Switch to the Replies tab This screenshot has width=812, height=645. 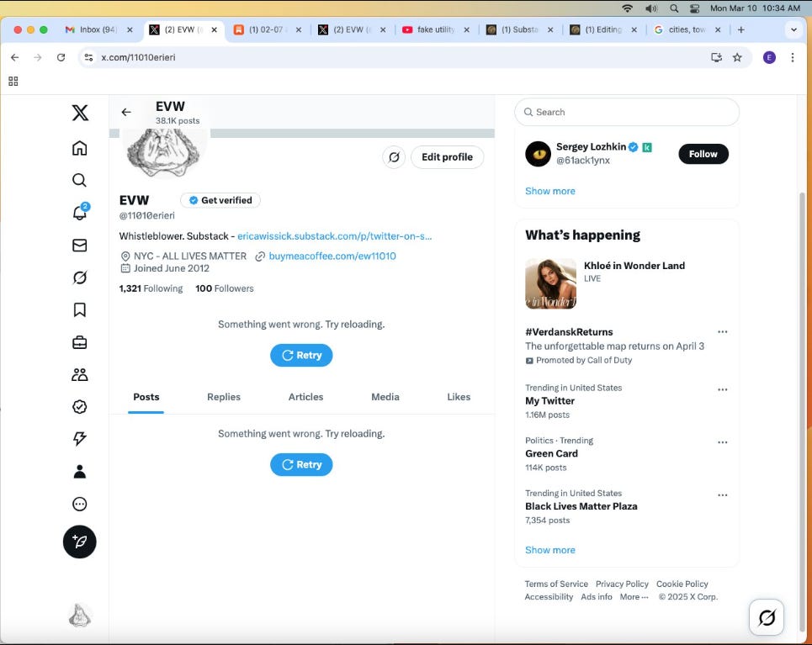click(x=224, y=397)
